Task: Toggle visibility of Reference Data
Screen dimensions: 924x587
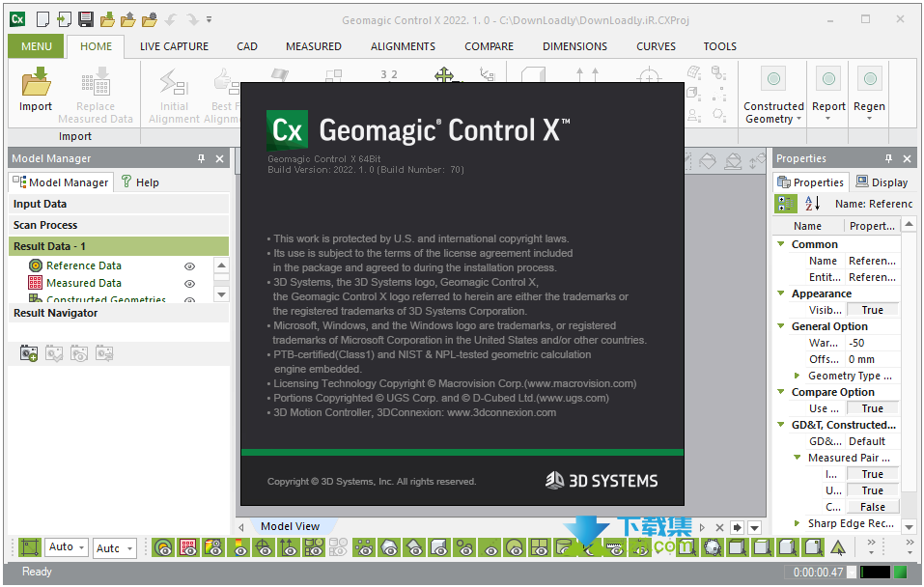Action: (190, 266)
